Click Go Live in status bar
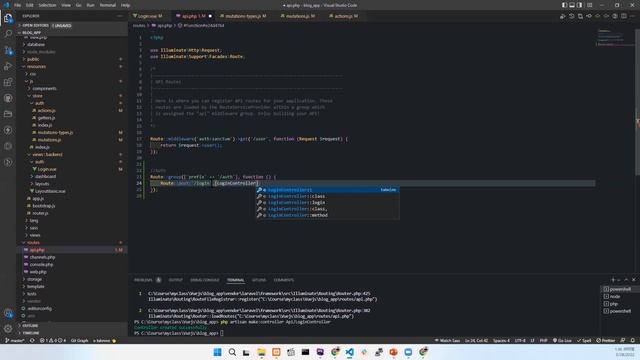This screenshot has width=640, height=360. (x=562, y=340)
